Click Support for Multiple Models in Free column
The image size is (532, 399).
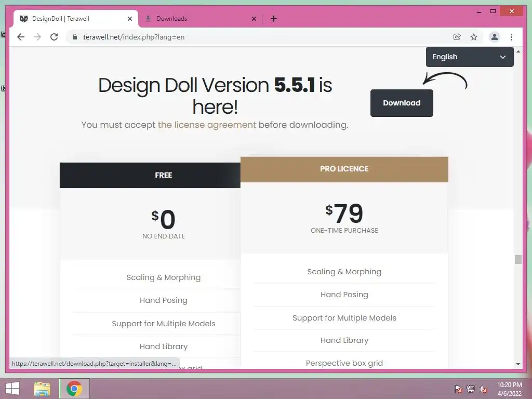(x=164, y=324)
